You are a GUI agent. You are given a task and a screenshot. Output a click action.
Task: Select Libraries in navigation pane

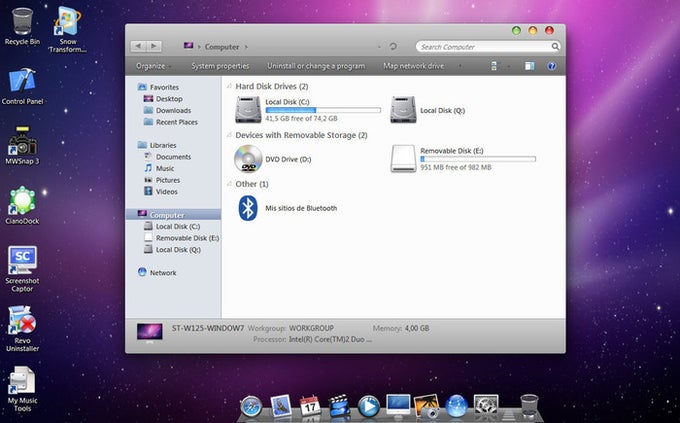point(163,145)
